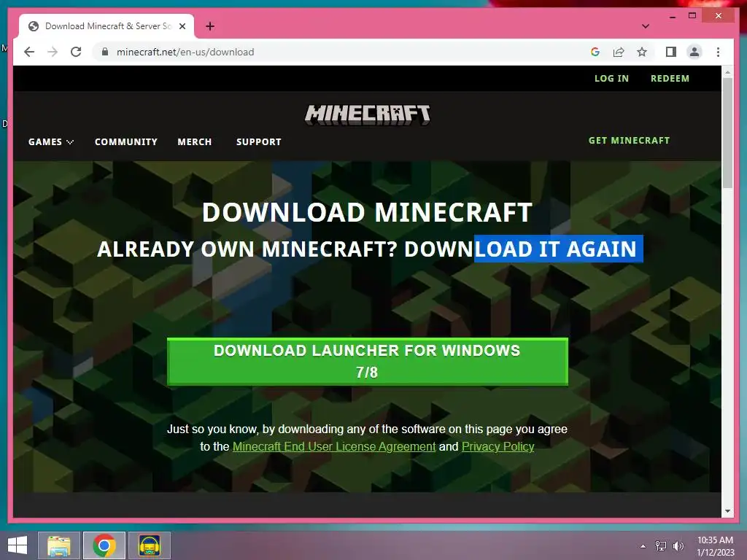This screenshot has width=747, height=560.
Task: Open the MERCH menu item
Action: tap(194, 142)
